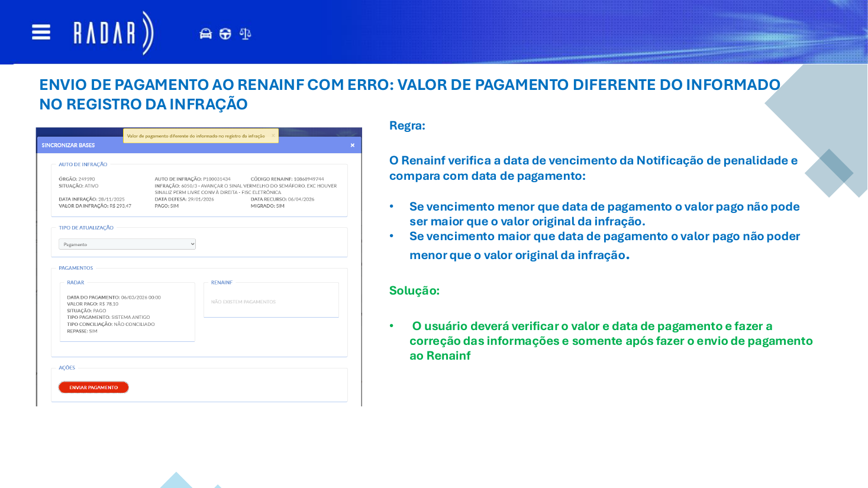Click the 'SITUAÇÃO: ATIVO' field
Screen dimensions: 868x488
(79, 186)
